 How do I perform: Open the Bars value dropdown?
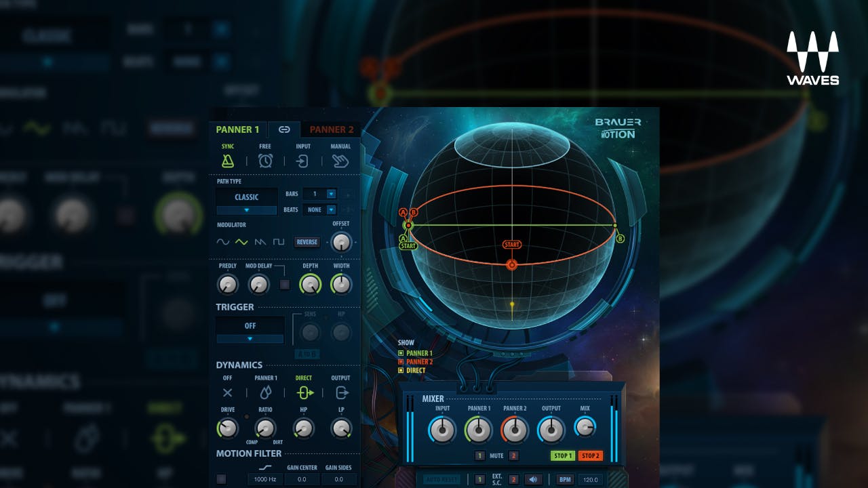pos(331,194)
